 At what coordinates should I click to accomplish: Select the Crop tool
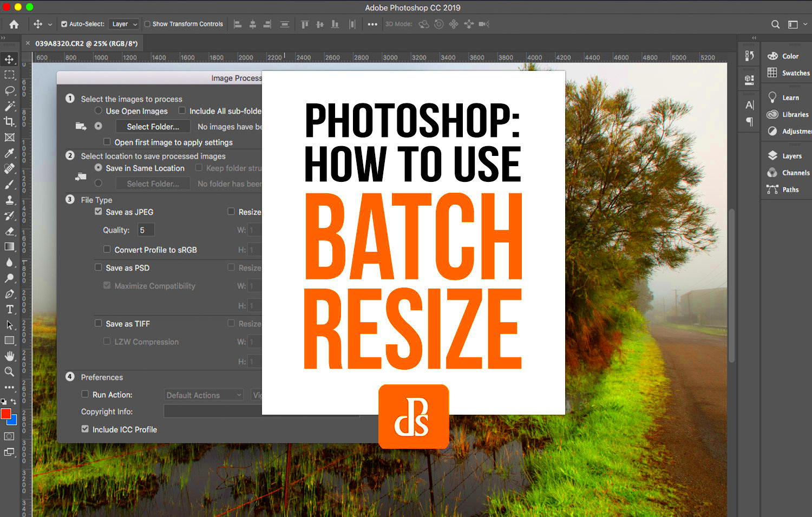point(9,122)
